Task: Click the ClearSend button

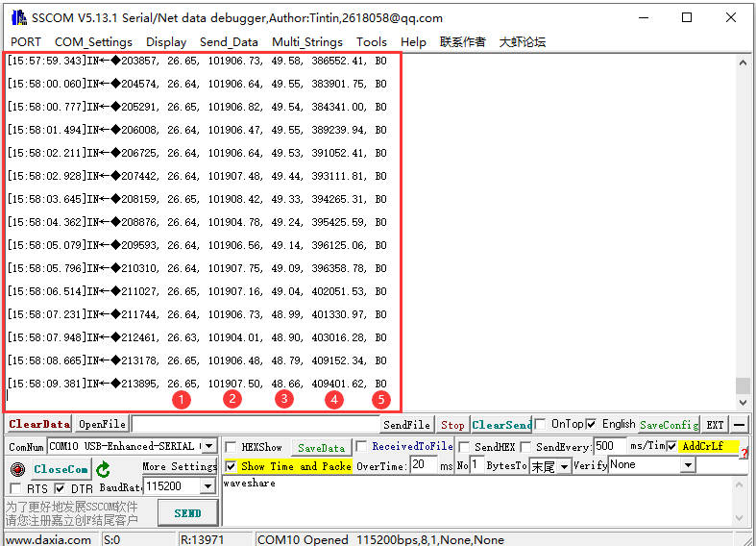Action: pyautogui.click(x=501, y=425)
